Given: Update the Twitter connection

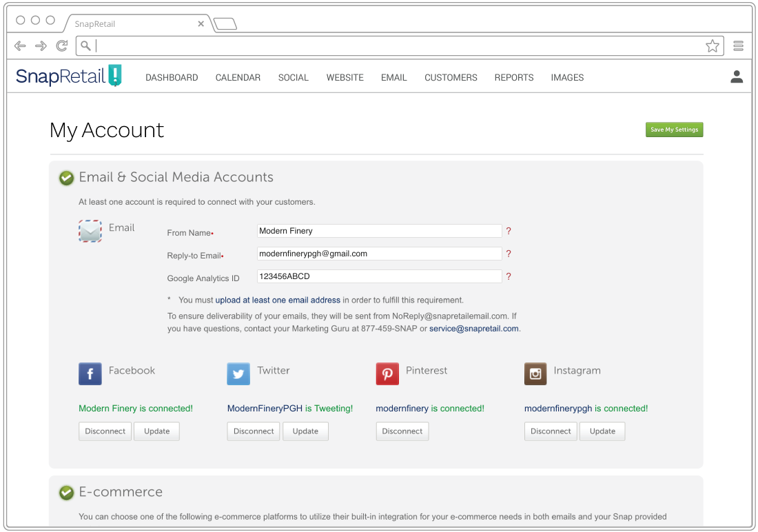Looking at the screenshot, I should point(305,431).
